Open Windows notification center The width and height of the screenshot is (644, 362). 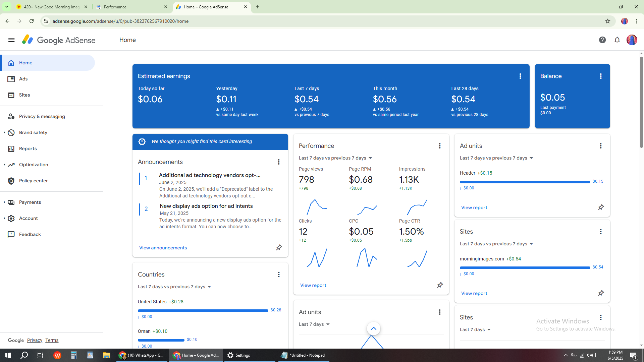(x=634, y=355)
